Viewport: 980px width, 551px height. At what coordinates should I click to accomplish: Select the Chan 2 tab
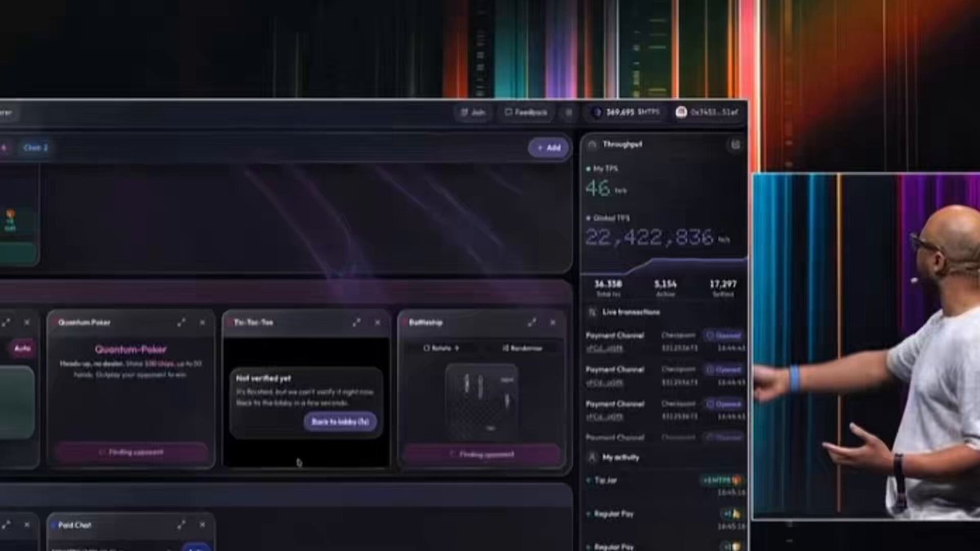[x=35, y=148]
